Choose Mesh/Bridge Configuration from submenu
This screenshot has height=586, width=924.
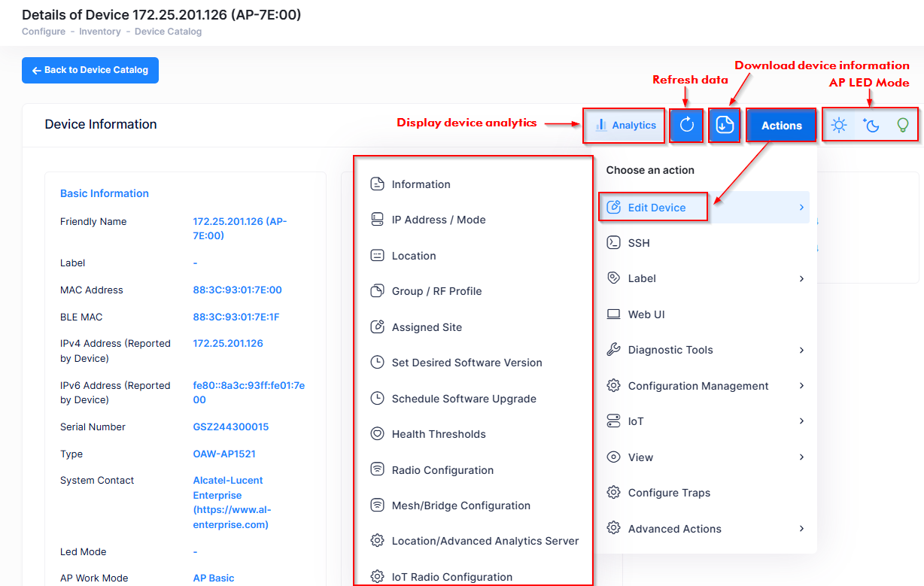click(x=460, y=506)
